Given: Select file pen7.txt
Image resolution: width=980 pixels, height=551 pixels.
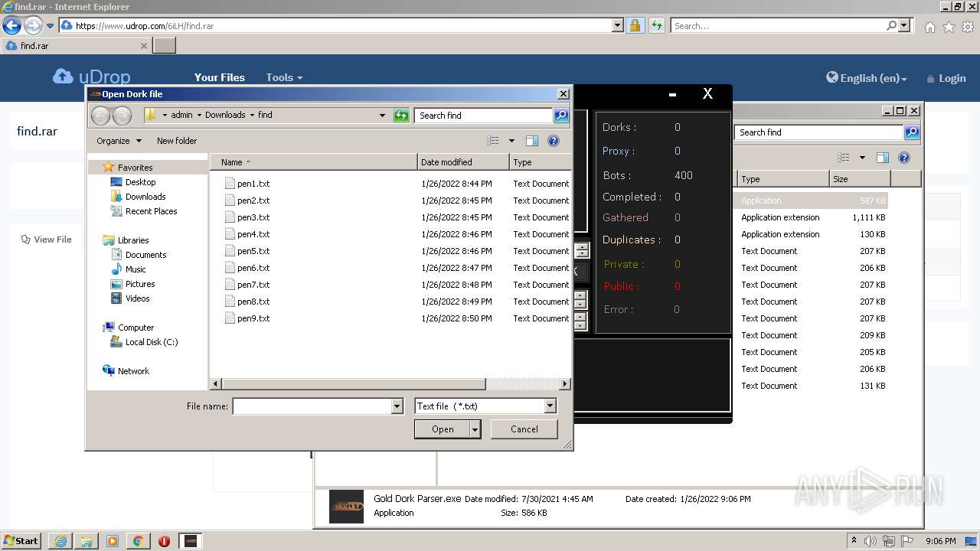Looking at the screenshot, I should 247,285.
